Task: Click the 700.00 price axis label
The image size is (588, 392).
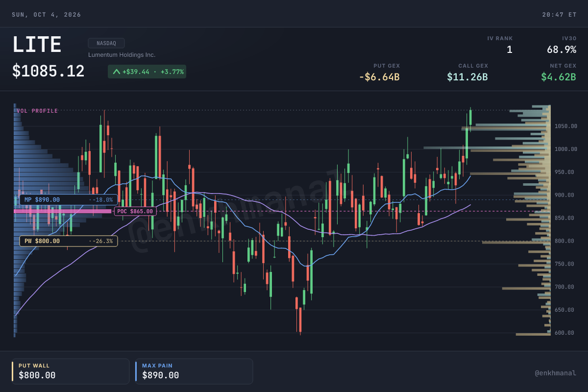Action: click(564, 287)
